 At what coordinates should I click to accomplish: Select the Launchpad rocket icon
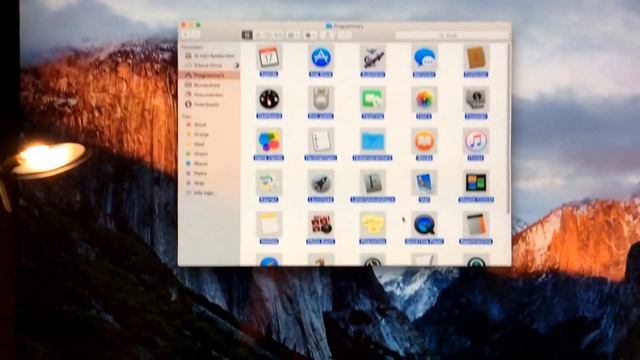(x=321, y=183)
